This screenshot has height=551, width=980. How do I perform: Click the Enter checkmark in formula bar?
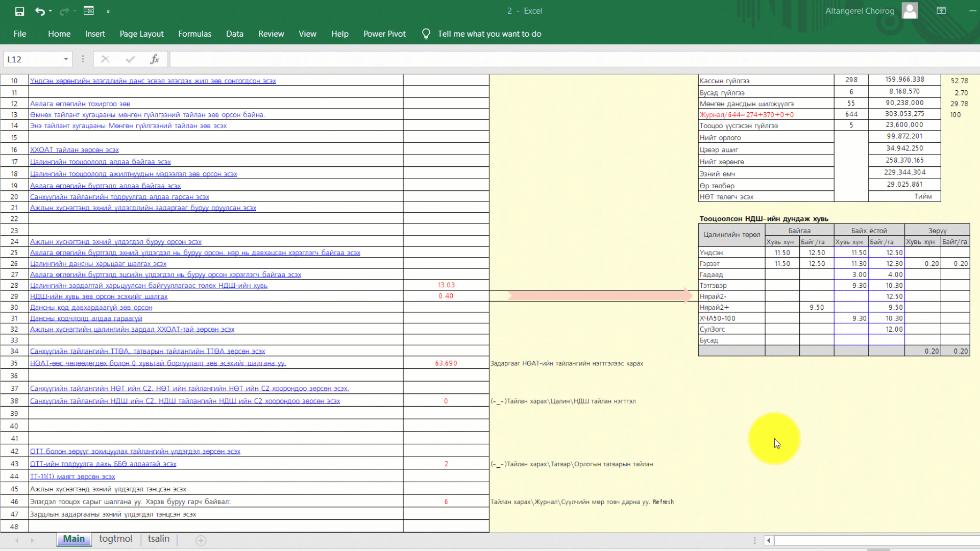[x=130, y=59]
